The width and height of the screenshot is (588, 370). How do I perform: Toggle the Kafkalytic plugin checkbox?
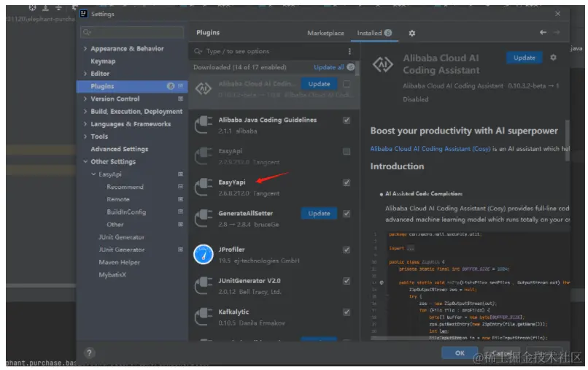(347, 312)
